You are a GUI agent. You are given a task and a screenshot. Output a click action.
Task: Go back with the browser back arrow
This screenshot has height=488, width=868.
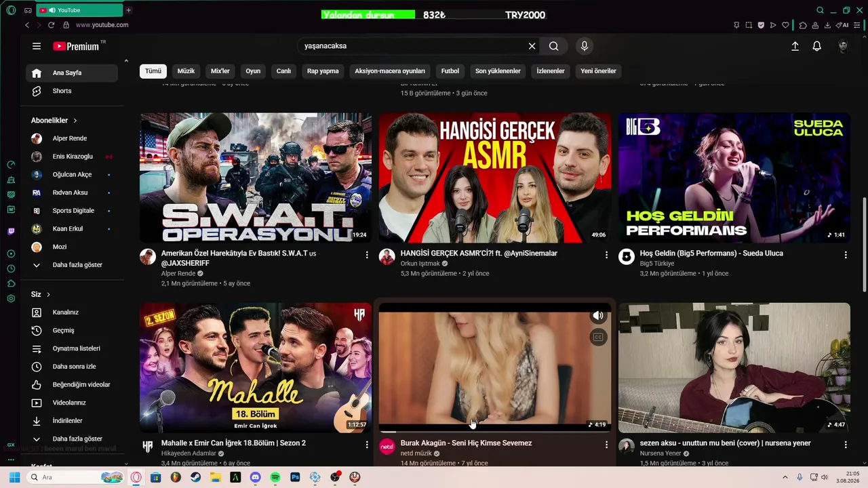[27, 25]
